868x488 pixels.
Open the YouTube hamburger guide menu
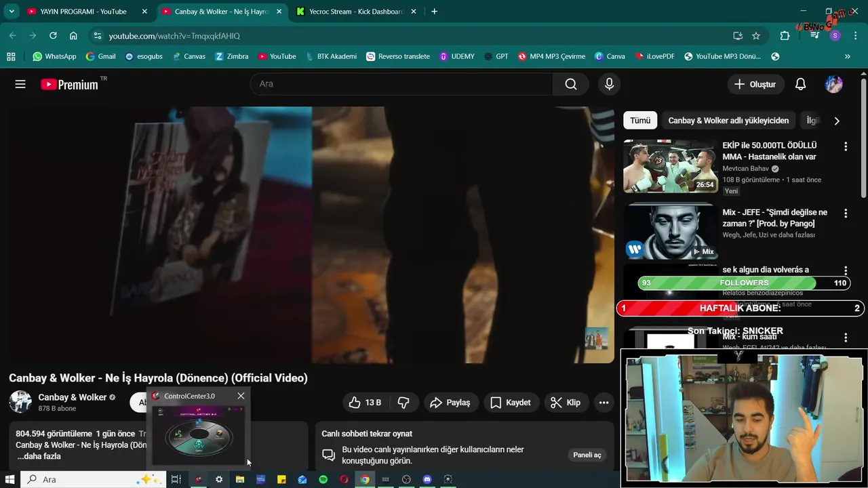20,84
